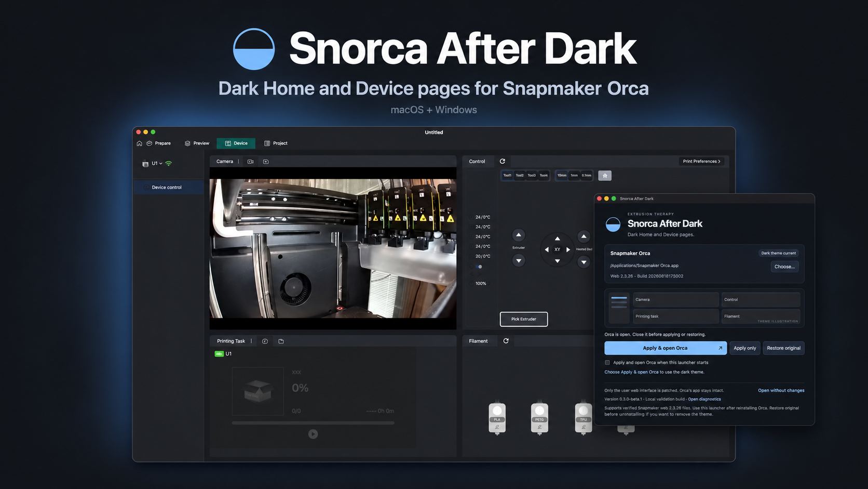Screen dimensions: 868x489
Task: Set move step to 0.1mm
Action: [586, 176]
